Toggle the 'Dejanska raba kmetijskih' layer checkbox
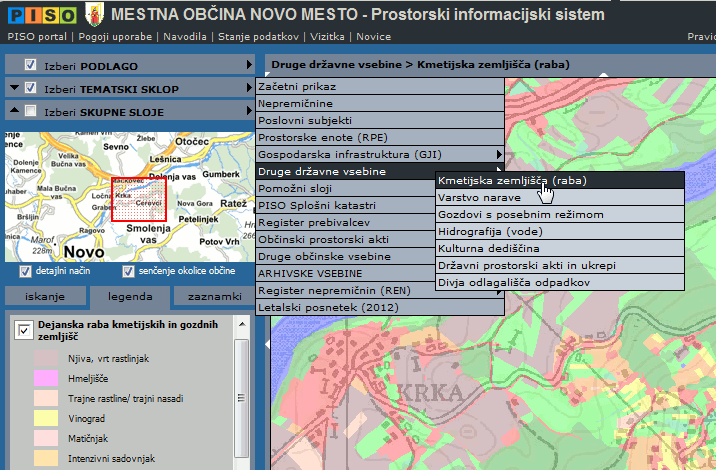This screenshot has width=716, height=470. pos(24,332)
